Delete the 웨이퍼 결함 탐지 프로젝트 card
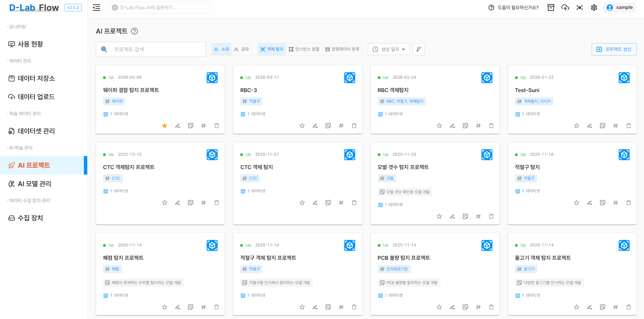The image size is (644, 319). pyautogui.click(x=217, y=126)
